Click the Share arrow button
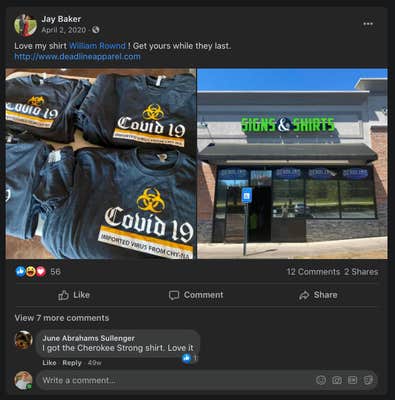The height and width of the screenshot is (400, 395). (x=318, y=295)
